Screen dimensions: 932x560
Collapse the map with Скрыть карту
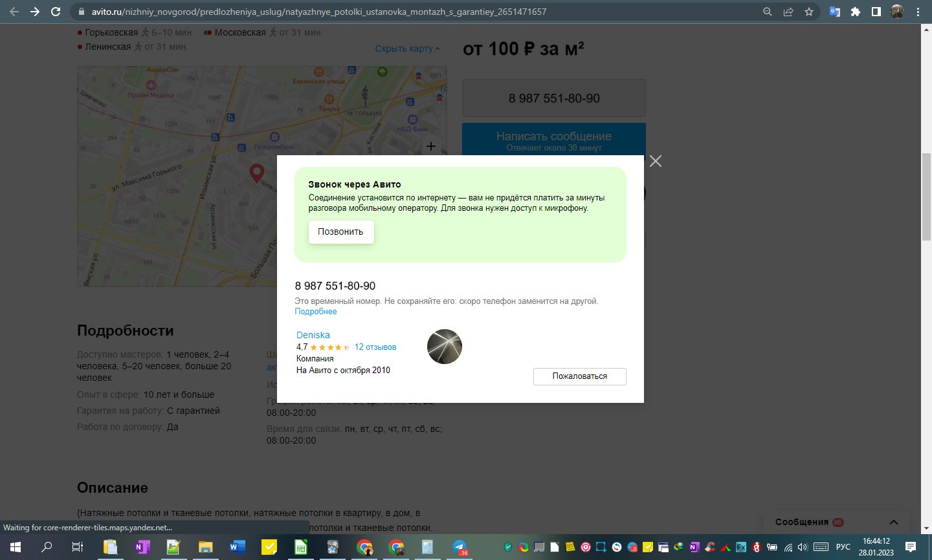[x=408, y=48]
